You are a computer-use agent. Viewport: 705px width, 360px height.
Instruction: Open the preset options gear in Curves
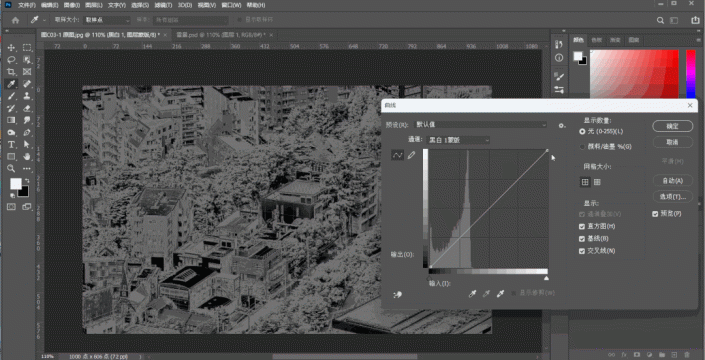point(562,125)
